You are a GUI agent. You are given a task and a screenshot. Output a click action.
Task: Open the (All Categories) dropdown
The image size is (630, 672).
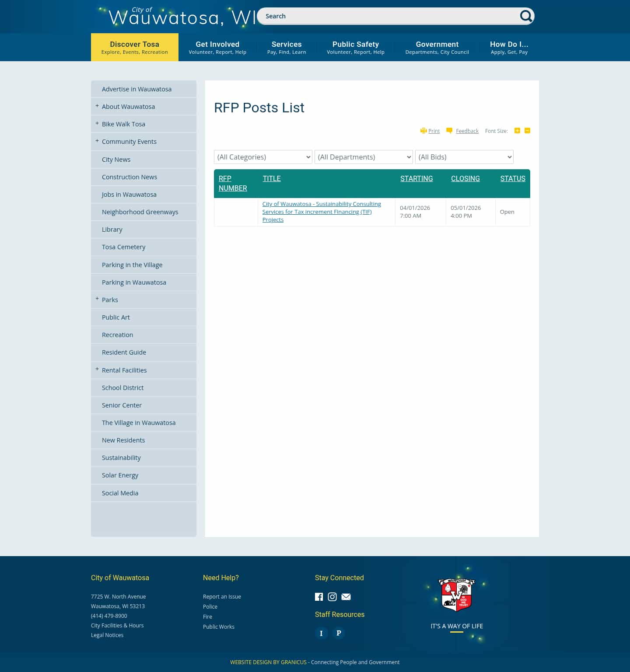pyautogui.click(x=262, y=157)
